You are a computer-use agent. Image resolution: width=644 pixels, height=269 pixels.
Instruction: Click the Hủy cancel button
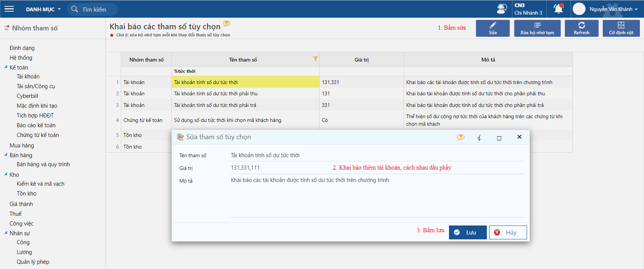click(507, 232)
